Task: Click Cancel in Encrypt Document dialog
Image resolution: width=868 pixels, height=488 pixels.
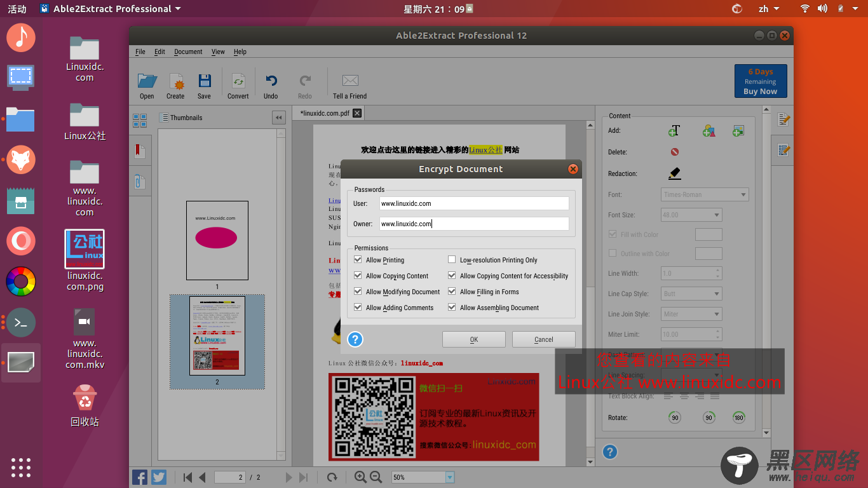Action: click(544, 339)
